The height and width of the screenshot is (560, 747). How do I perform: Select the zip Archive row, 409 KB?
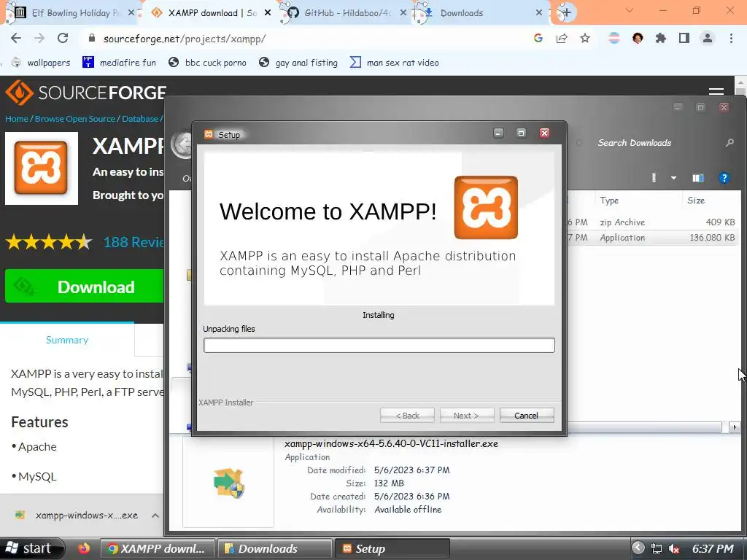pos(651,222)
